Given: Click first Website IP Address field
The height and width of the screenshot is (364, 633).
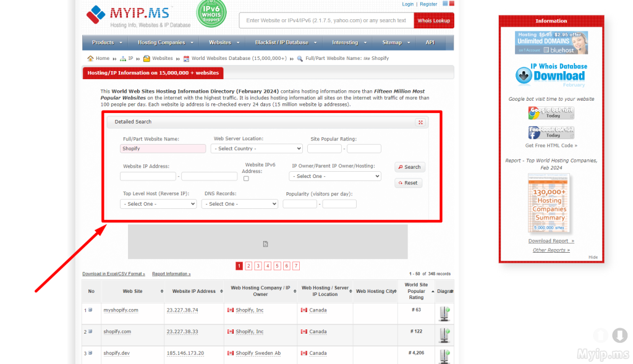Looking at the screenshot, I should click(148, 176).
